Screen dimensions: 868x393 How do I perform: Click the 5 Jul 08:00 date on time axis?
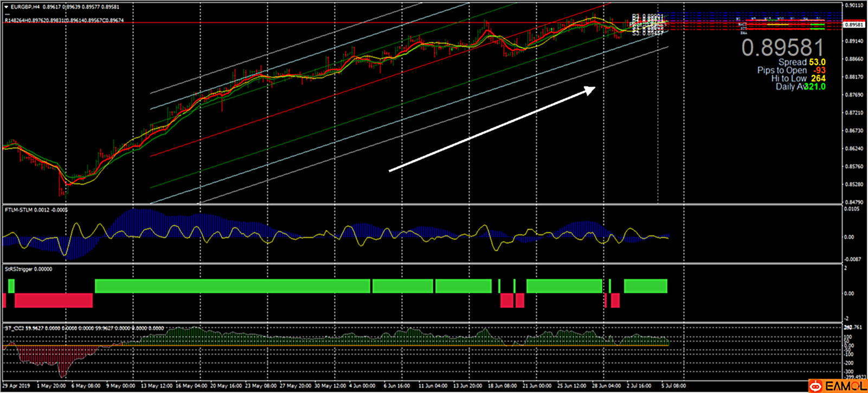tap(673, 386)
